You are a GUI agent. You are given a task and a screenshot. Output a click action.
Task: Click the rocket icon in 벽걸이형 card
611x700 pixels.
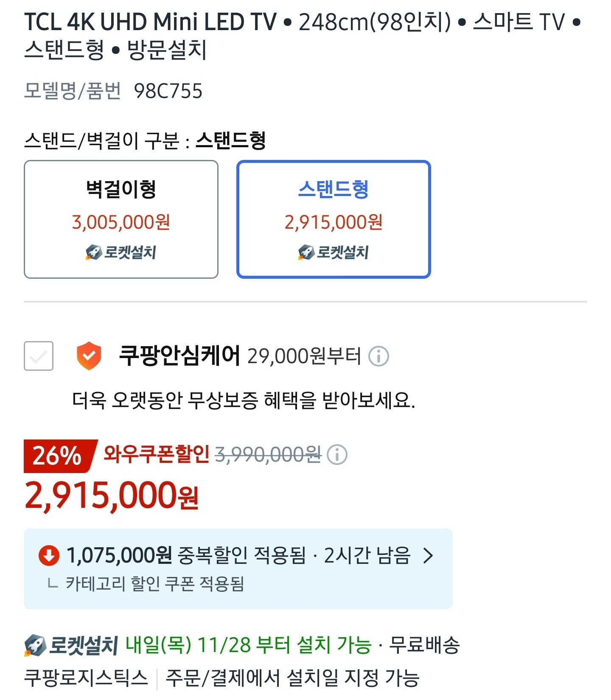tap(93, 252)
